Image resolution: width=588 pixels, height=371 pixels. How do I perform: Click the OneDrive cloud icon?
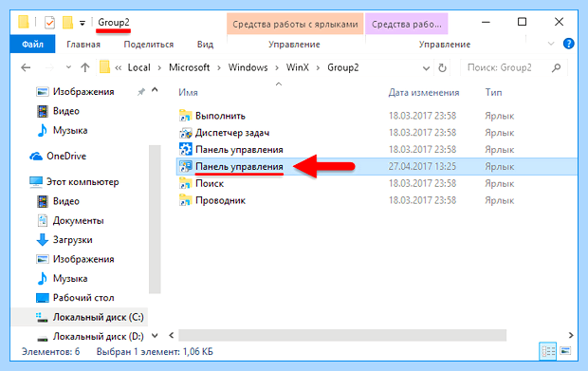pyautogui.click(x=36, y=156)
